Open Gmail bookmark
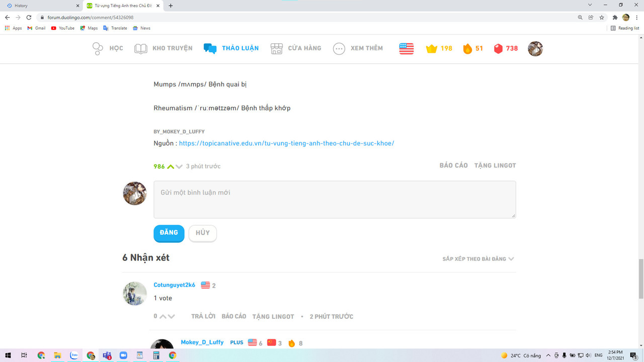 point(36,28)
